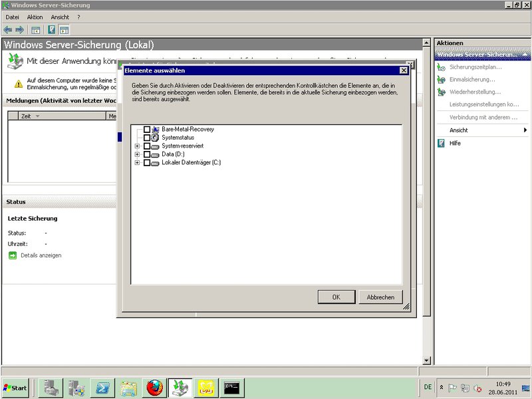This screenshot has height=399, width=532.
Task: Open Sicherungszeitplan... action link
Action: (475, 67)
